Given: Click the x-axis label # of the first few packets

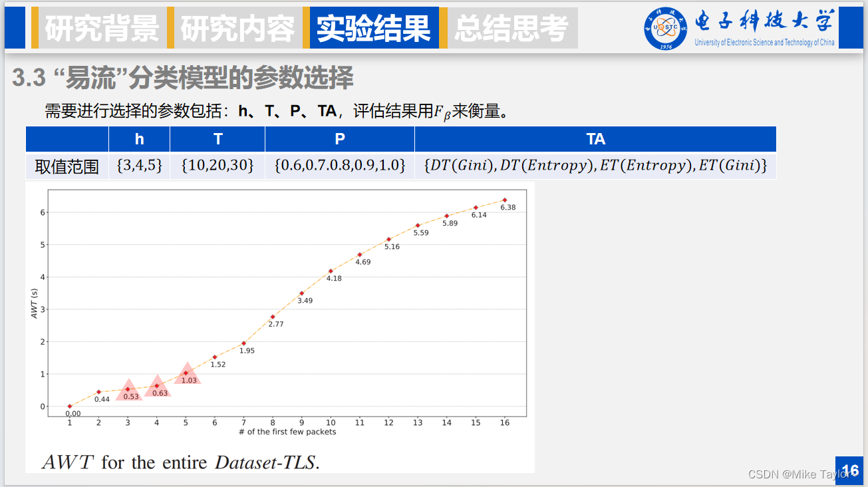Looking at the screenshot, I should [287, 432].
